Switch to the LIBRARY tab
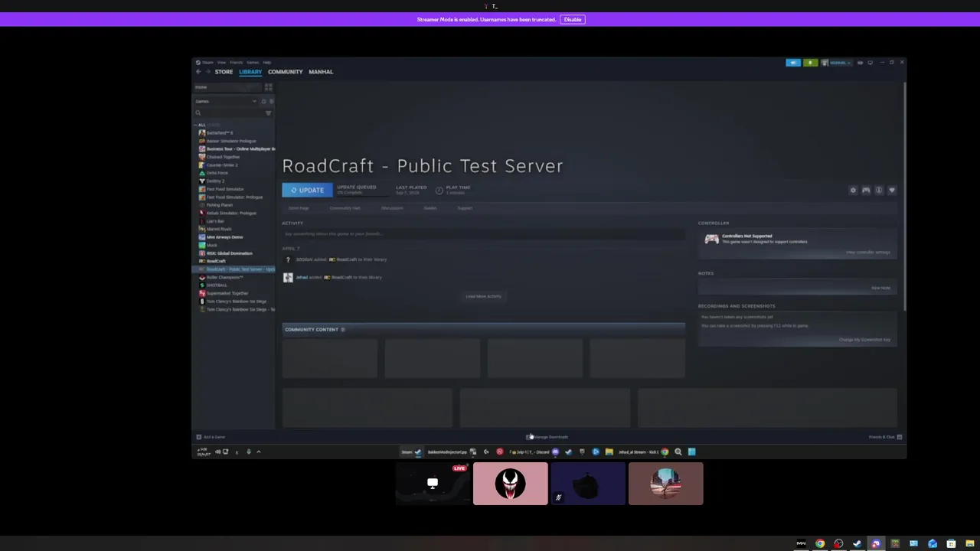The image size is (980, 551). 250,72
